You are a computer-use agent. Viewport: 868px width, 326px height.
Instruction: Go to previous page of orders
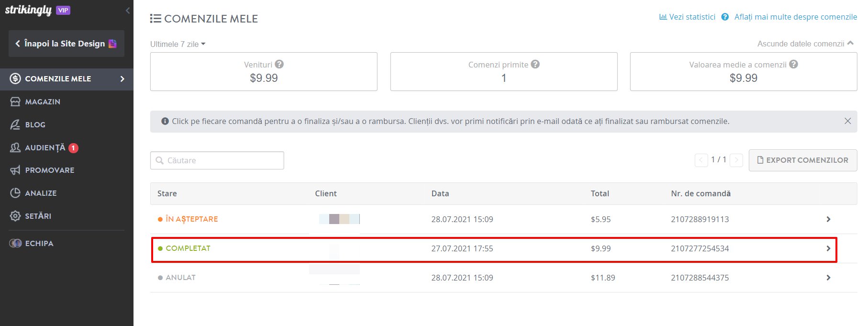pyautogui.click(x=701, y=160)
